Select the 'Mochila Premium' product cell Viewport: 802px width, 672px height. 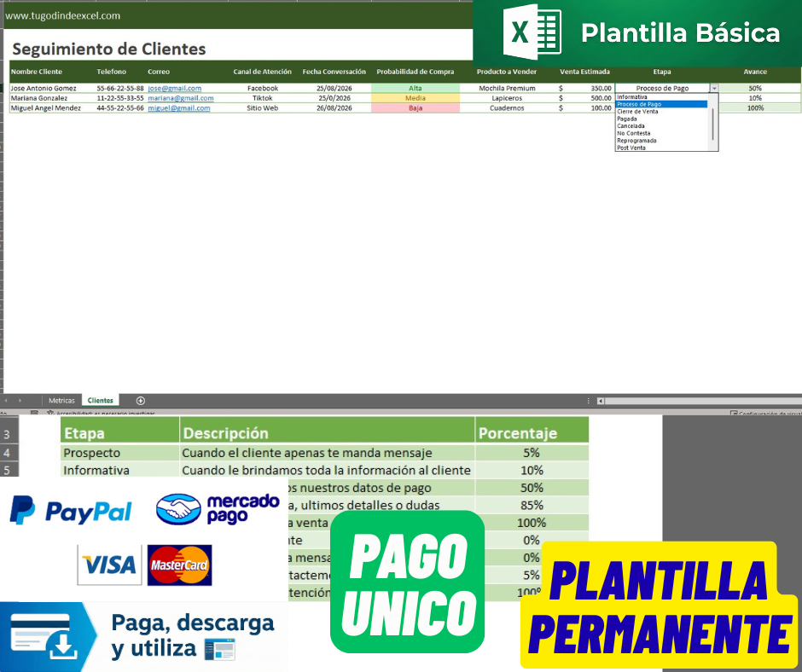[507, 88]
